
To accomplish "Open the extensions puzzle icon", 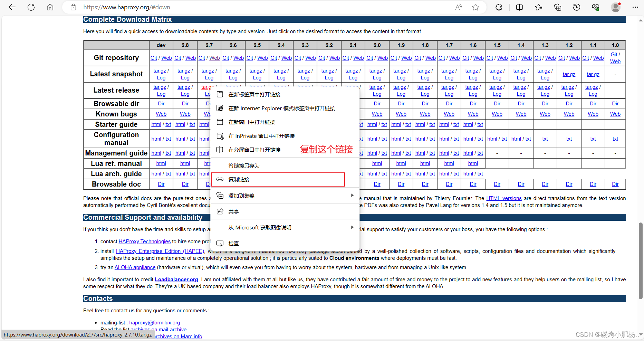I will tap(499, 7).
